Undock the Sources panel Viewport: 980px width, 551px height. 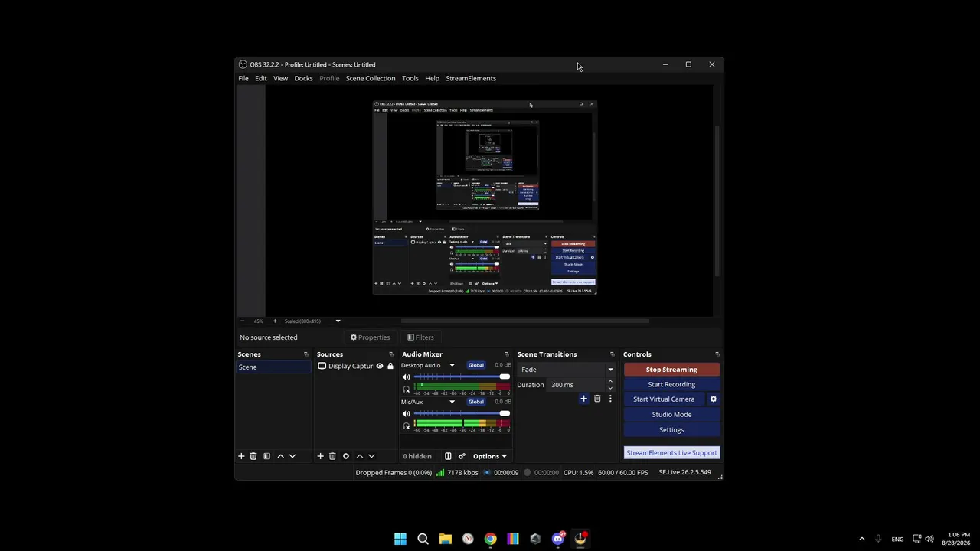tap(391, 354)
